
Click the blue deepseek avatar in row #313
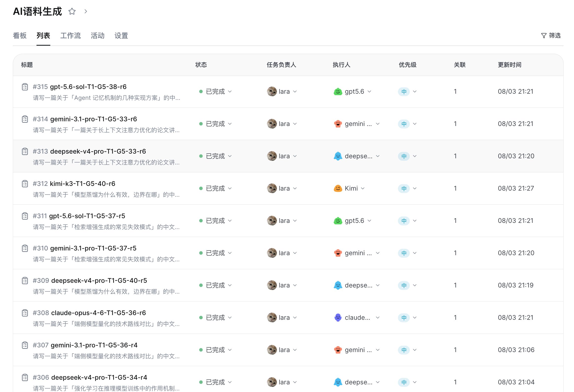click(x=338, y=156)
